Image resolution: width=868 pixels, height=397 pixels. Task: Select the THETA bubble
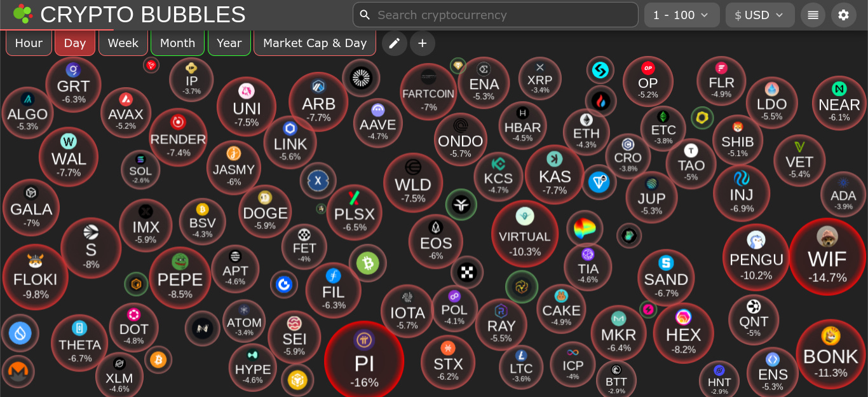79,343
